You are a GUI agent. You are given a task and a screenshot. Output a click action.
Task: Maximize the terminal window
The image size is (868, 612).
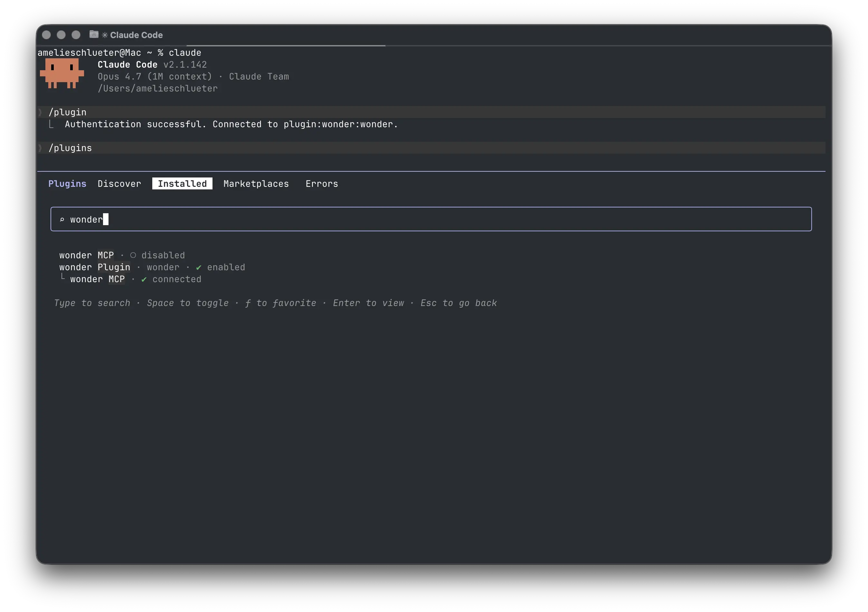pos(76,35)
